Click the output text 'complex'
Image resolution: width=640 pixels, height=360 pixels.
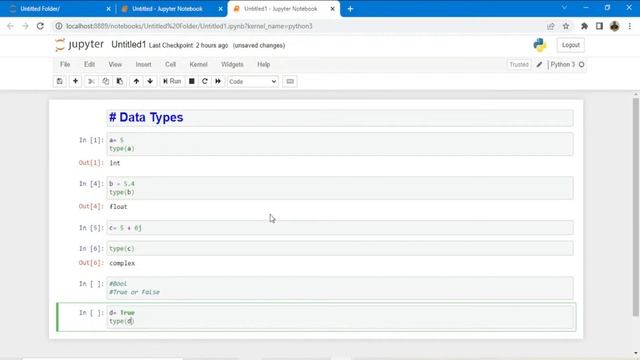pos(122,263)
